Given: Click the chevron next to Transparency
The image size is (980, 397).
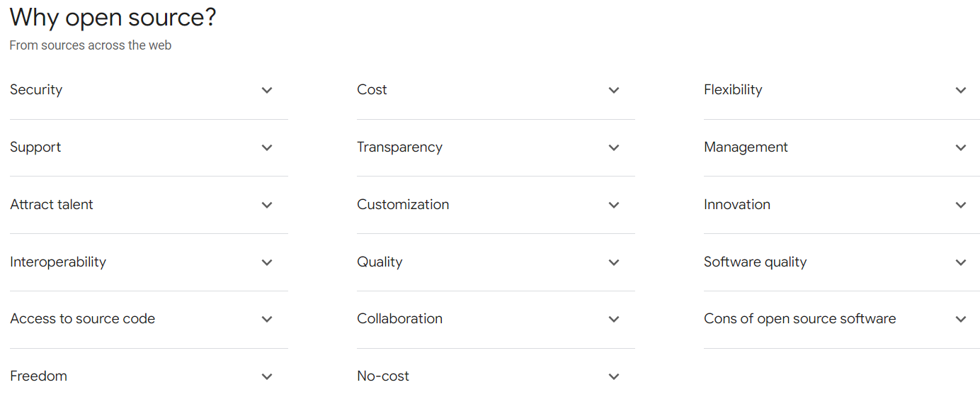Looking at the screenshot, I should [614, 147].
